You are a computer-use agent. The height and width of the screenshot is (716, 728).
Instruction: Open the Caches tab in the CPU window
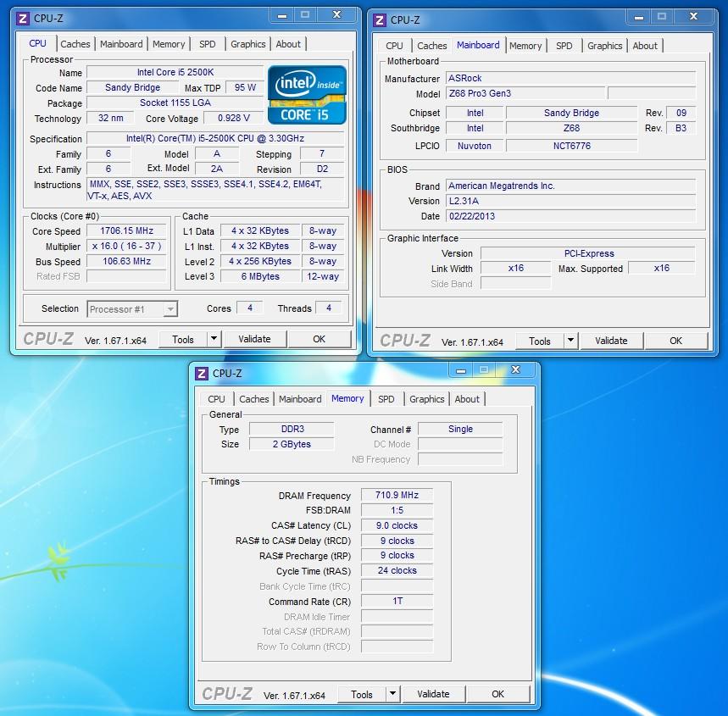click(x=75, y=44)
